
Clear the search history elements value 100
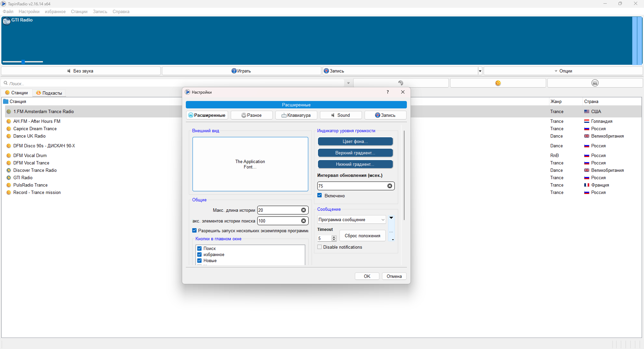303,221
